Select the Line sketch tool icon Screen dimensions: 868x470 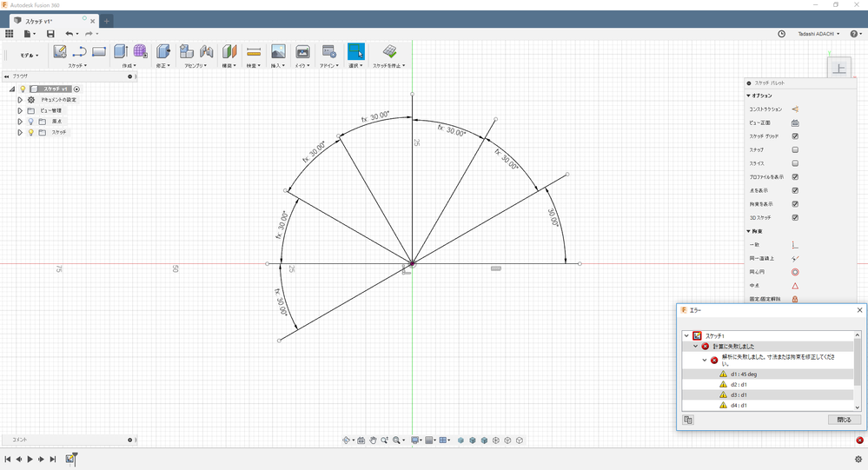[79, 51]
